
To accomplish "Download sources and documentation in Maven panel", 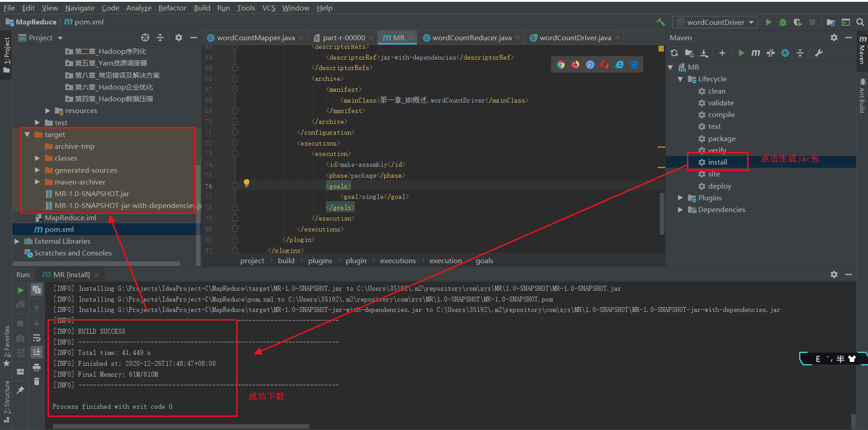I will (704, 53).
